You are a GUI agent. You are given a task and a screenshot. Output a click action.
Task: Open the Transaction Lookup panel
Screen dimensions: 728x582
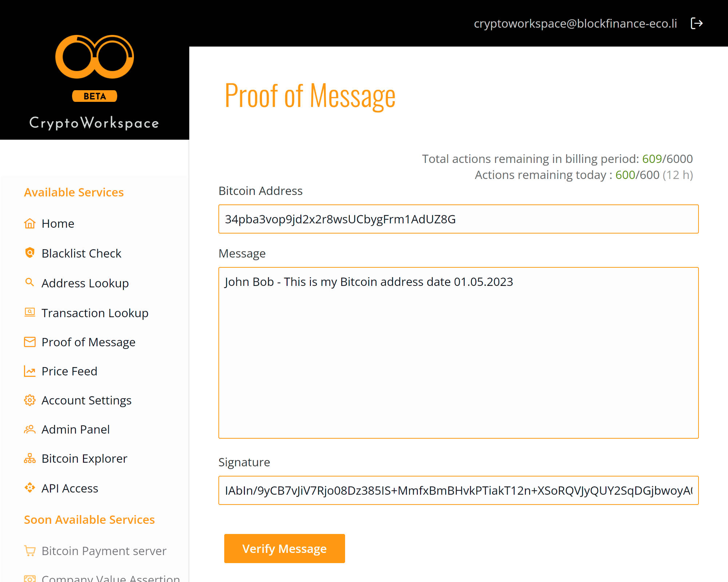(x=95, y=312)
